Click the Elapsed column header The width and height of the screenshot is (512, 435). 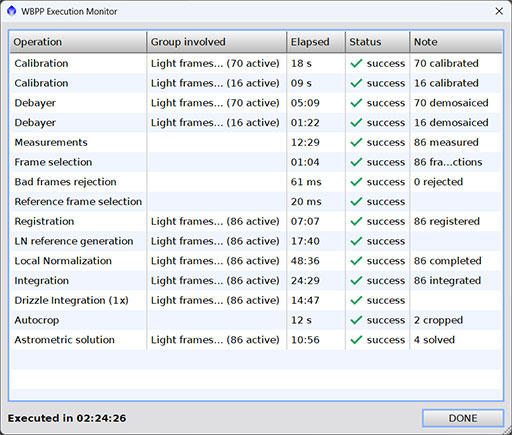[x=316, y=42]
